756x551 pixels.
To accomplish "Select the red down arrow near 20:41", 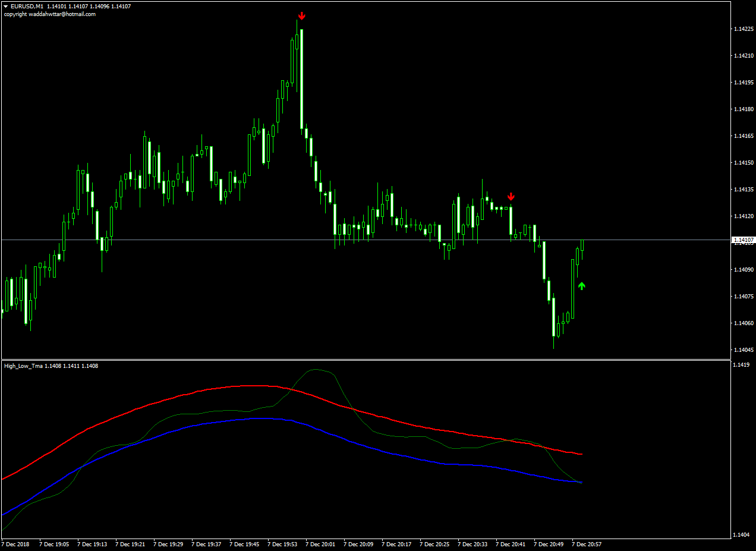I will coord(511,197).
